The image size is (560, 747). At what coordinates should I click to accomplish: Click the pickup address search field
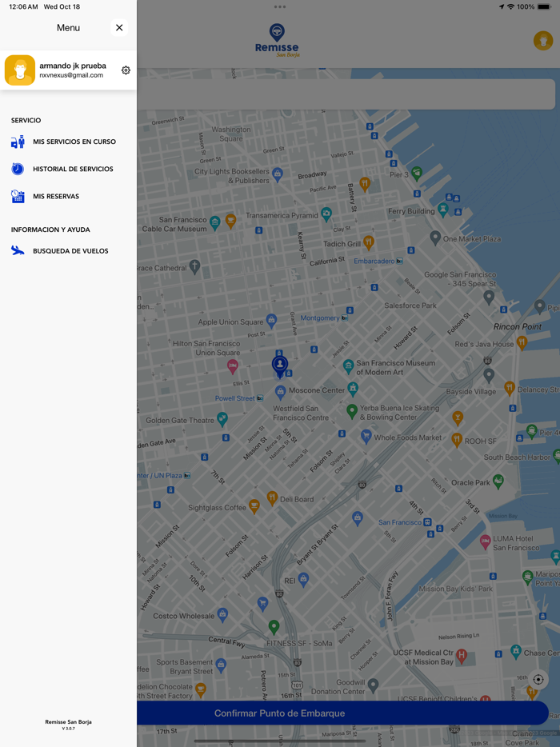(347, 94)
